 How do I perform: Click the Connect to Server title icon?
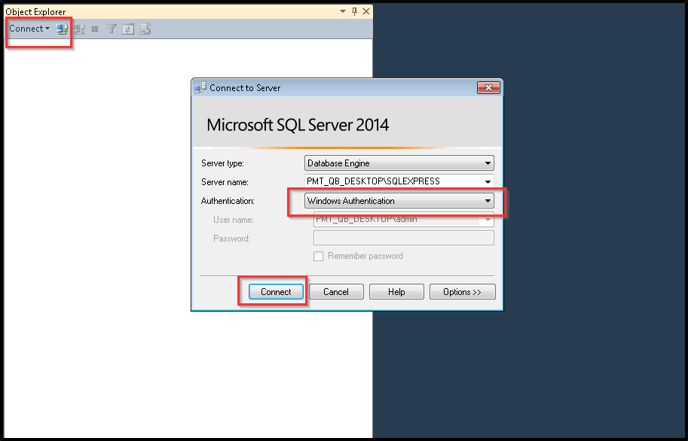click(201, 87)
